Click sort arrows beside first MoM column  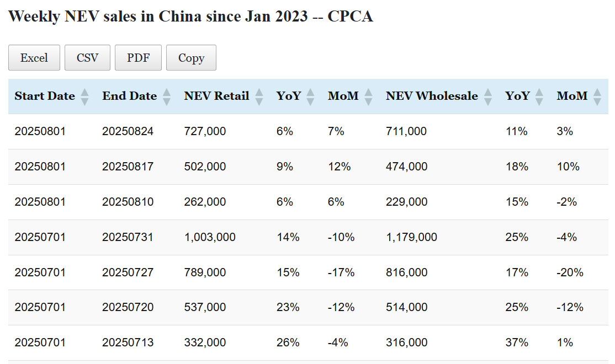click(x=368, y=97)
